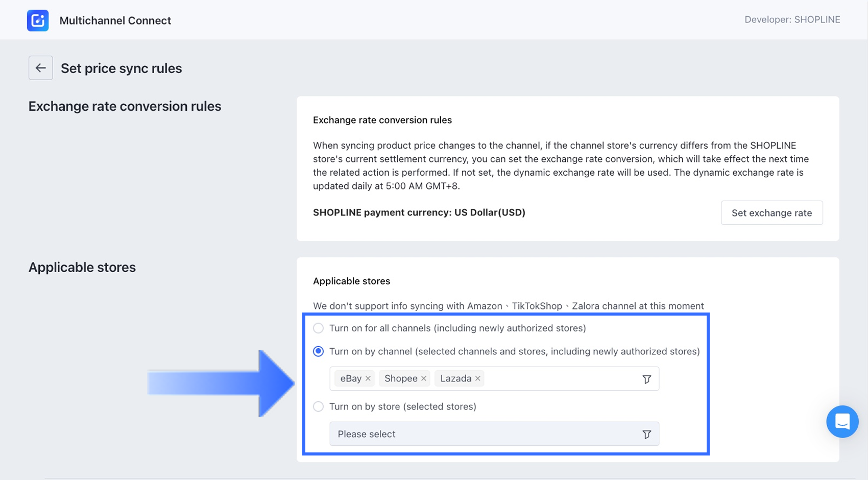Open the channels multi-select dropdown
The image size is (868, 480).
click(x=562, y=379)
